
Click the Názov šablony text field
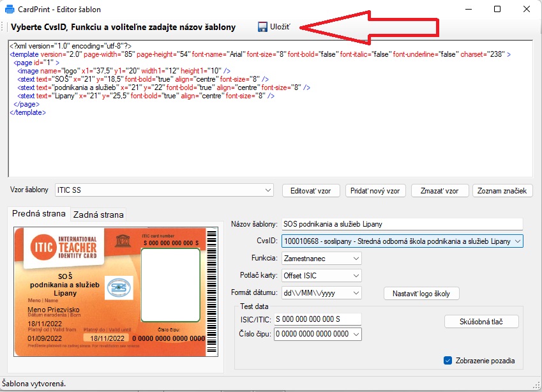401,224
